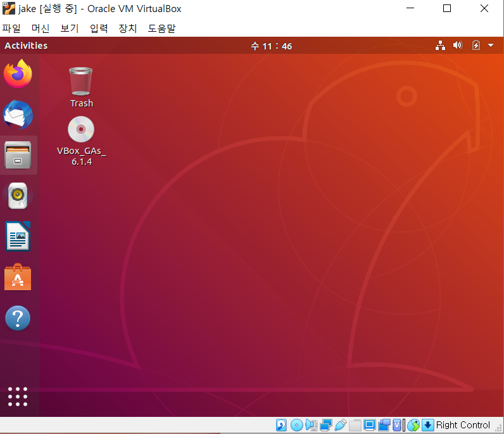This screenshot has height=434, width=504.
Task: Click the network wired icon in top bar
Action: (440, 46)
